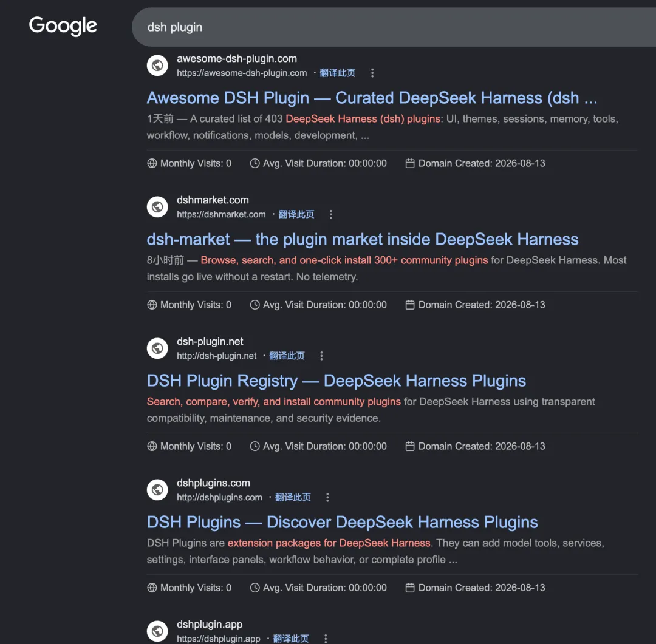Click clock icon in awesome-dsh-plugin stats row

(255, 163)
